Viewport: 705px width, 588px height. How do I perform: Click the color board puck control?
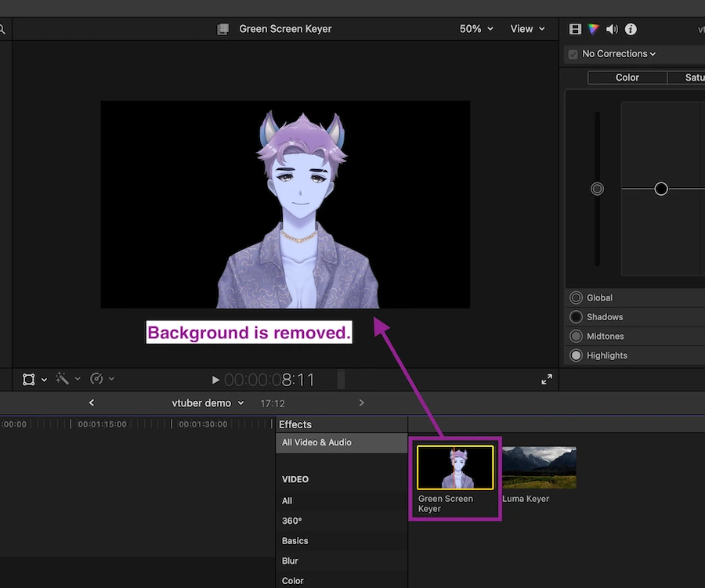tap(661, 189)
